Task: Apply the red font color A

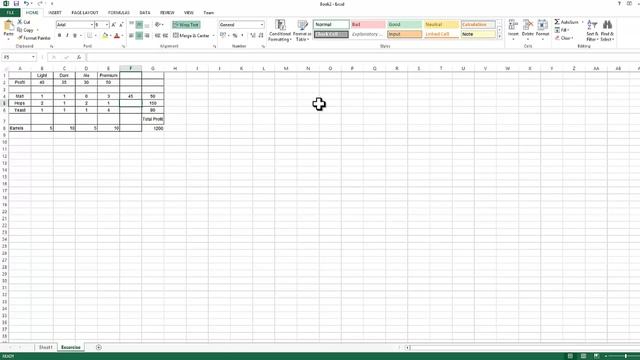Action: pyautogui.click(x=117, y=36)
